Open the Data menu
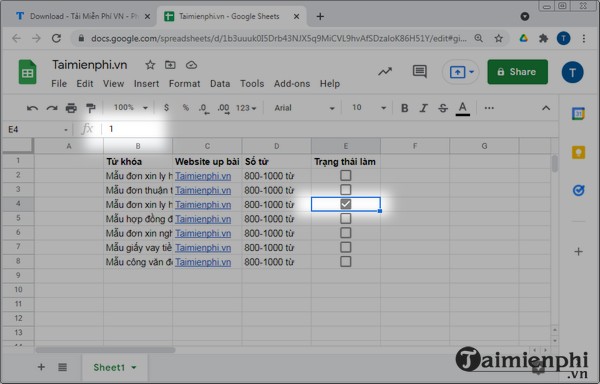This screenshot has height=384, width=600. pyautogui.click(x=220, y=84)
